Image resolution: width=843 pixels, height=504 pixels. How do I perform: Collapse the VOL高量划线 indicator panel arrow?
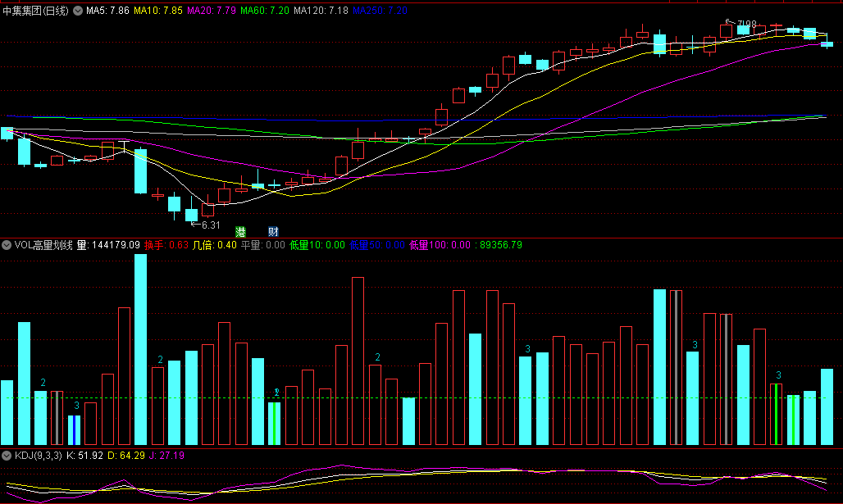7,245
